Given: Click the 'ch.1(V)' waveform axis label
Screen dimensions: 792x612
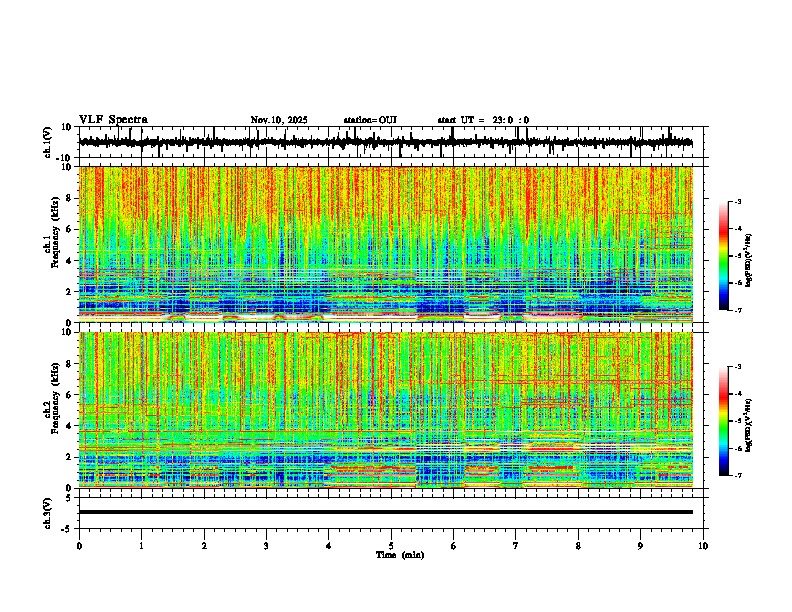Looking at the screenshot, I should pos(48,142).
